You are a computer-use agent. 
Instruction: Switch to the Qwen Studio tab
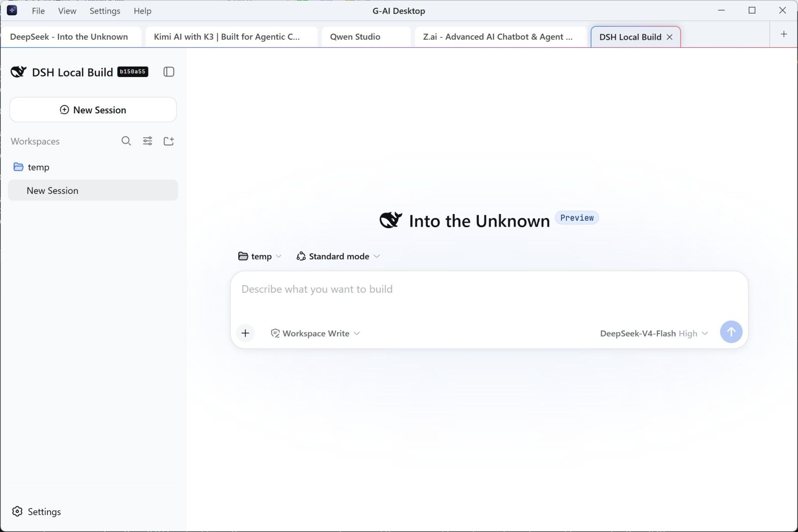pos(366,37)
